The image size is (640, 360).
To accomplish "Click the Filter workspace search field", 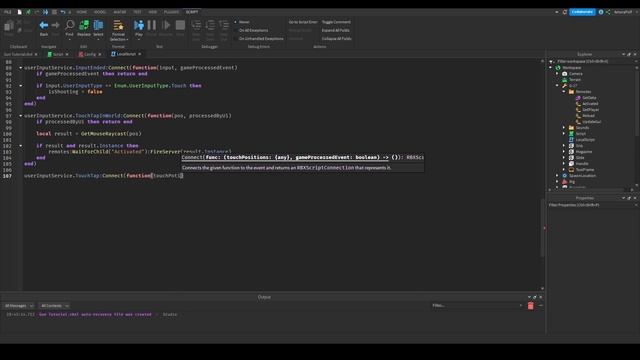I will [x=592, y=61].
